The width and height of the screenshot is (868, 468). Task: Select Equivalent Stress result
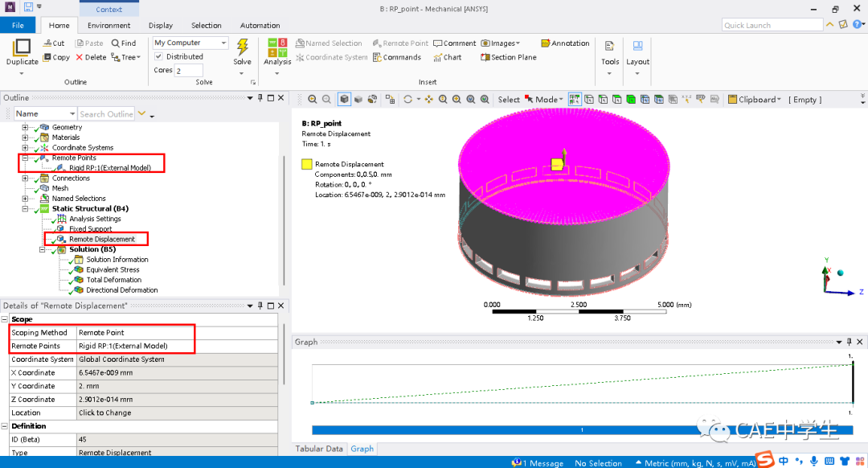113,269
